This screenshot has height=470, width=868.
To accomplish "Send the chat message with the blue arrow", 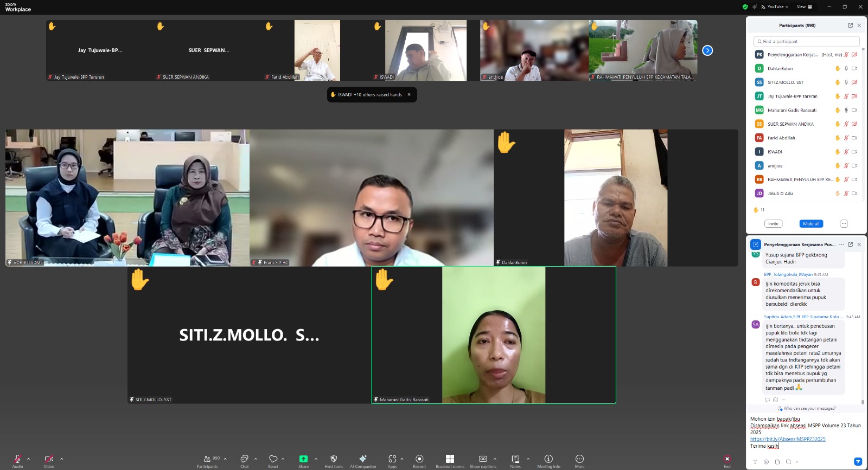I will click(x=858, y=462).
